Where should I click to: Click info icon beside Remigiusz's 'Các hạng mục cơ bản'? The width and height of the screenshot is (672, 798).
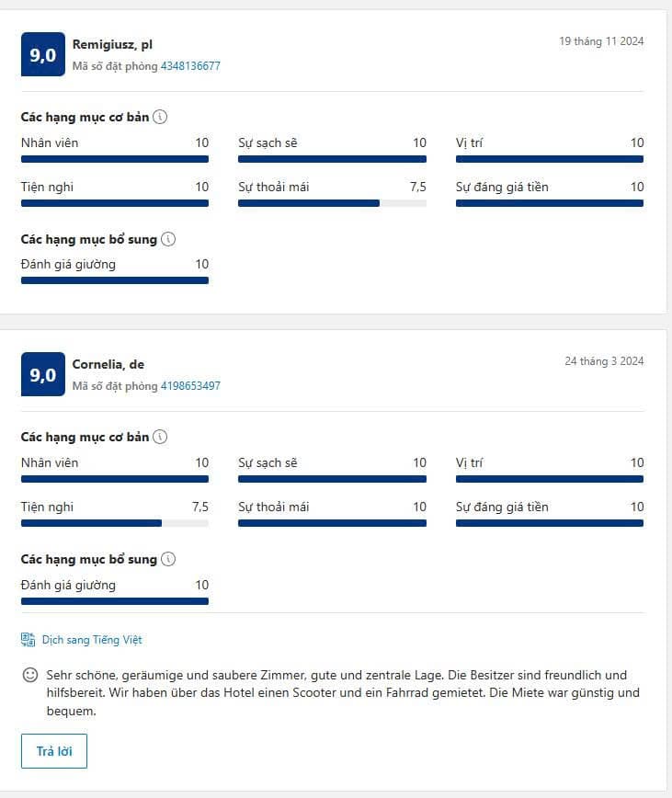click(x=160, y=117)
